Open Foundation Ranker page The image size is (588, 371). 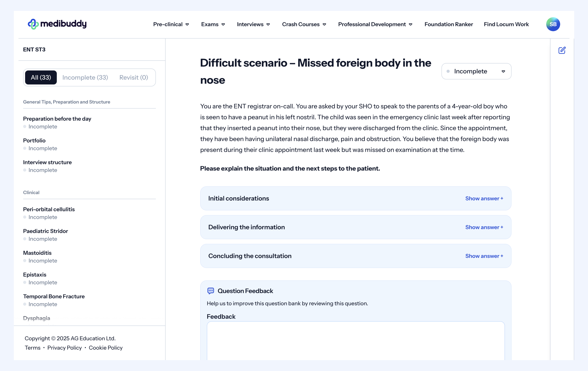tap(449, 24)
